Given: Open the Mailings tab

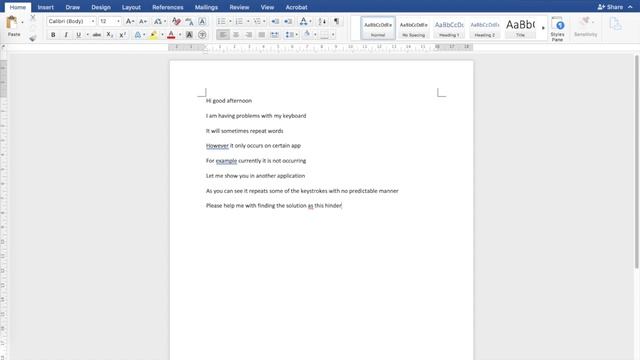Looking at the screenshot, I should click(x=206, y=7).
